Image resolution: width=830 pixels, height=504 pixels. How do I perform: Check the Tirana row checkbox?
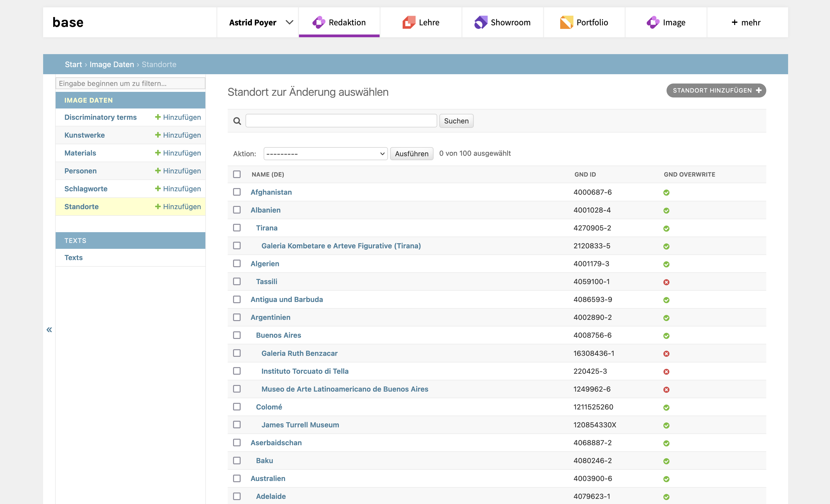(x=237, y=228)
